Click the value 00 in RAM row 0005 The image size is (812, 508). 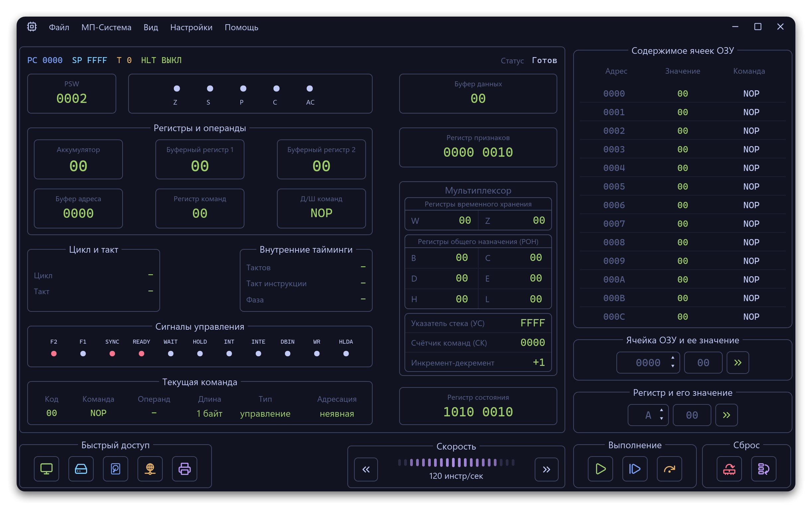click(x=683, y=187)
